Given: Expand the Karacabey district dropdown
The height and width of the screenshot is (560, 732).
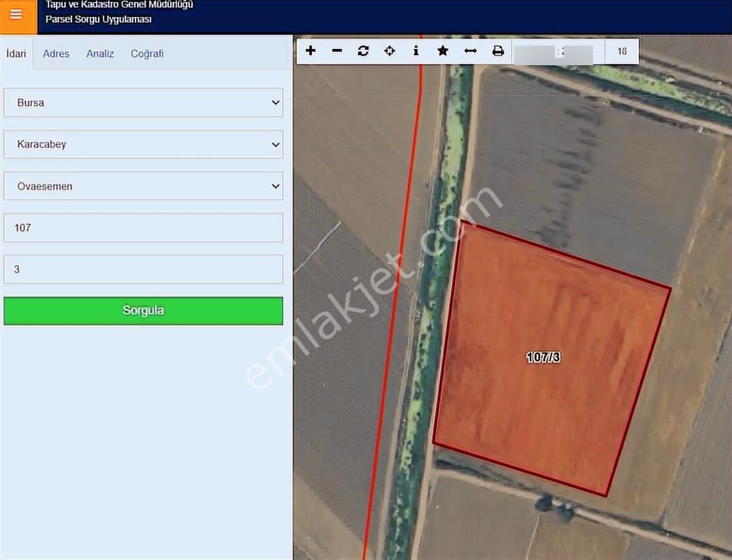Looking at the screenshot, I should tap(143, 144).
